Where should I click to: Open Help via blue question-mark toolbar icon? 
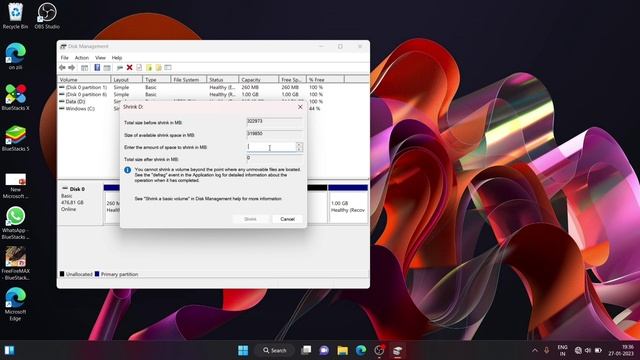click(97, 68)
